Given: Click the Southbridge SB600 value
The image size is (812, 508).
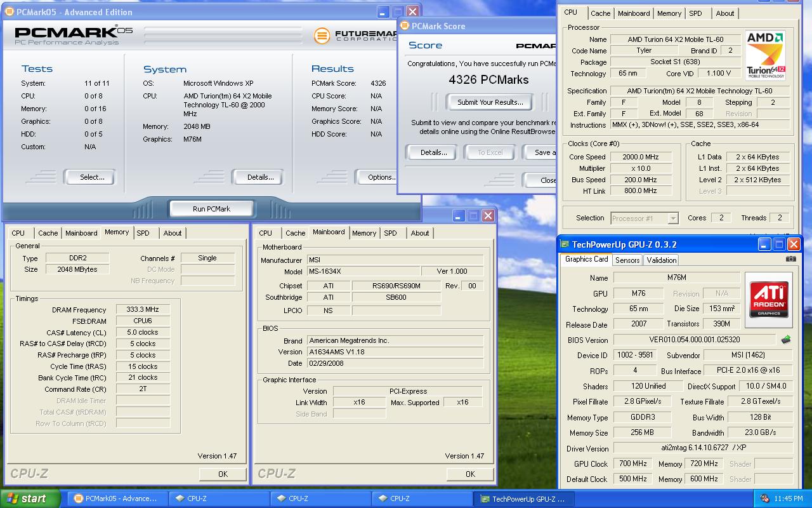Looking at the screenshot, I should (x=396, y=297).
